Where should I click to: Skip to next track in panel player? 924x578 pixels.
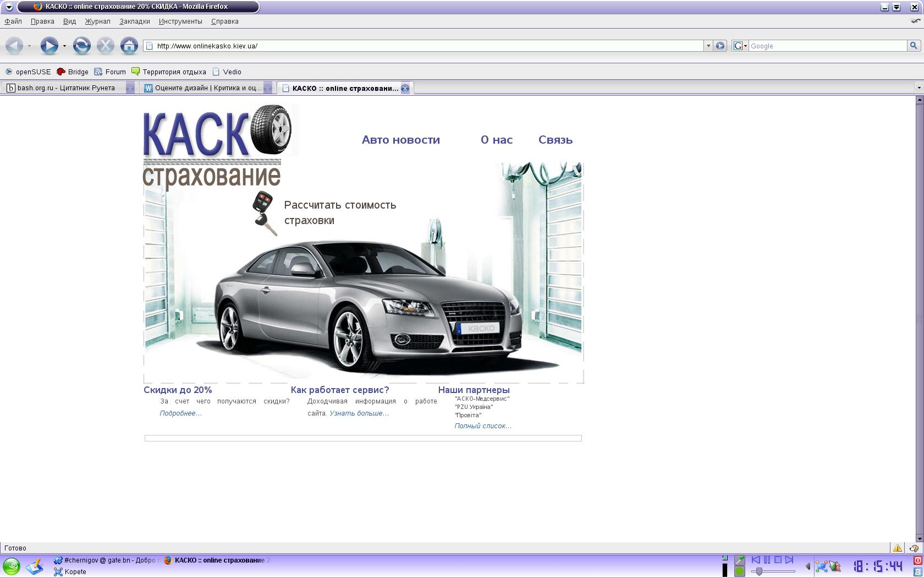pyautogui.click(x=789, y=560)
